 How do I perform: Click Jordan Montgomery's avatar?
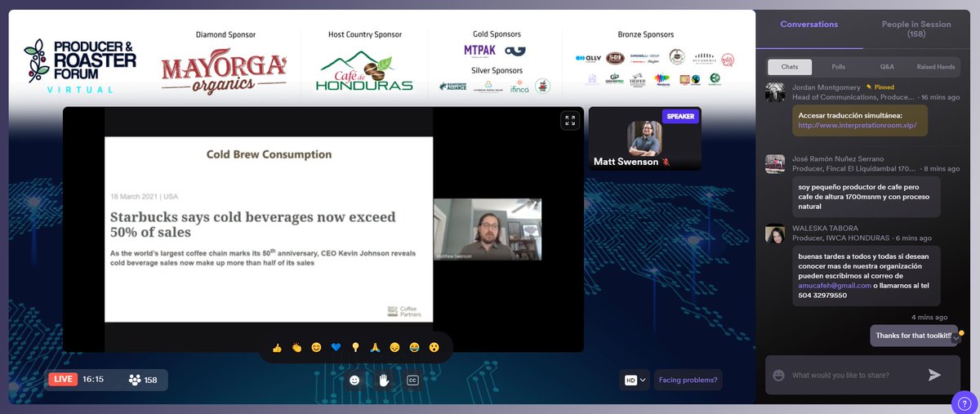[x=775, y=92]
